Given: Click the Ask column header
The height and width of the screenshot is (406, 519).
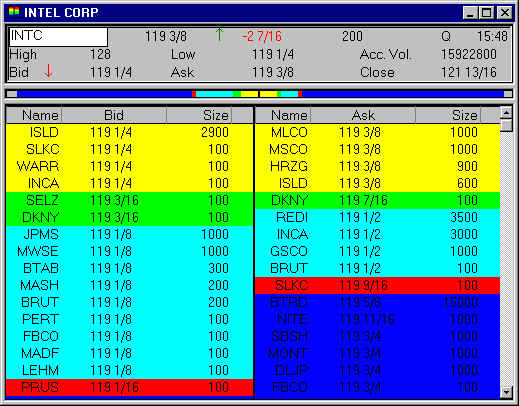Looking at the screenshot, I should click(x=363, y=115).
